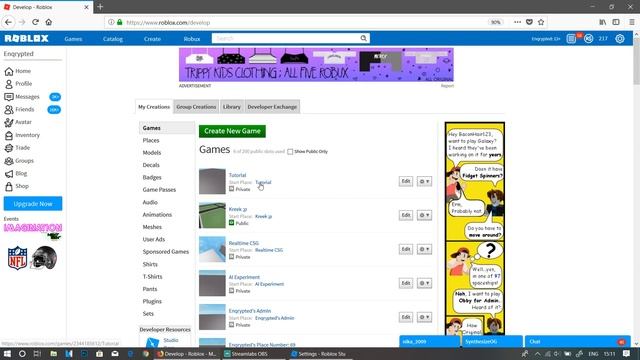Switch to the Developer Exchange tab
This screenshot has width=640, height=360.
(x=272, y=107)
